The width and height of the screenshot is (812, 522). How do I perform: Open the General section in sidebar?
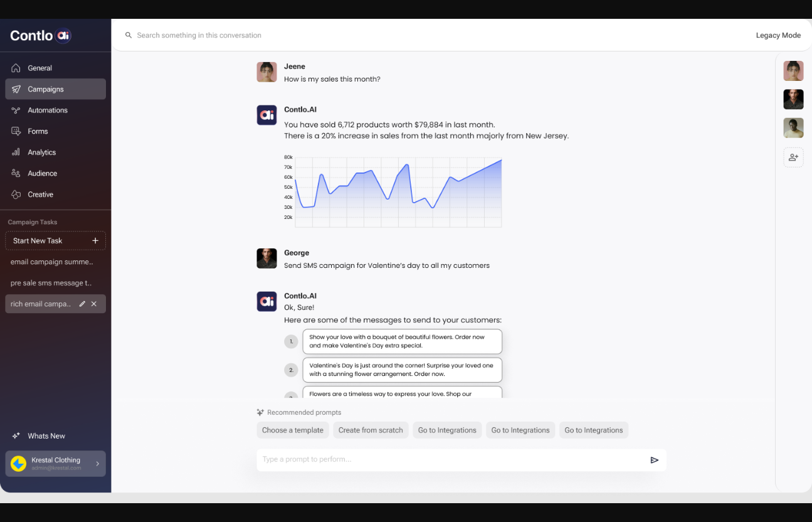(x=40, y=68)
